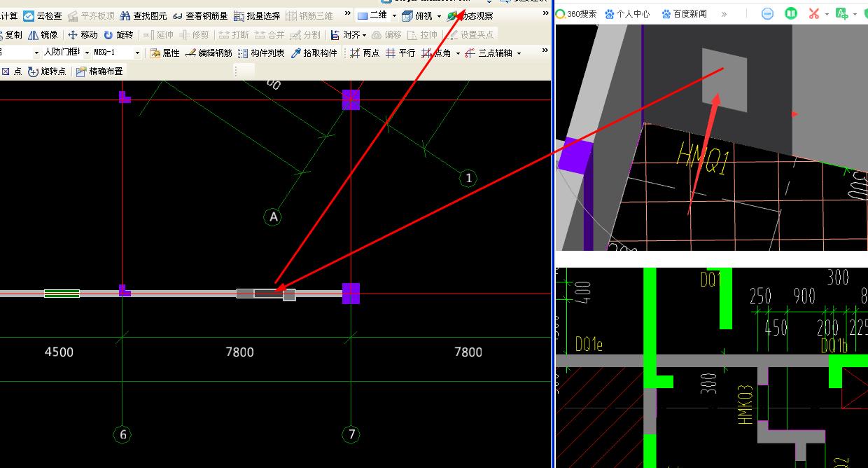Choose the 复制 copy tool
Image resolution: width=868 pixels, height=468 pixels.
click(11, 34)
